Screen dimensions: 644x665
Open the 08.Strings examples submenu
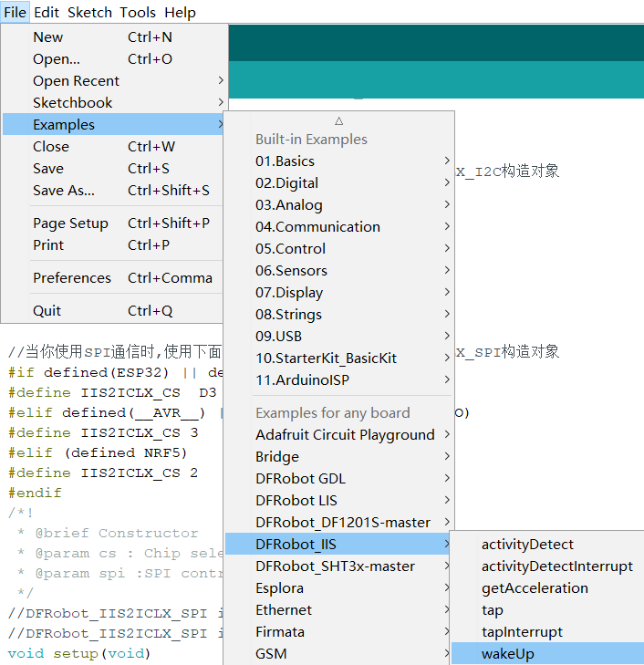(x=339, y=315)
